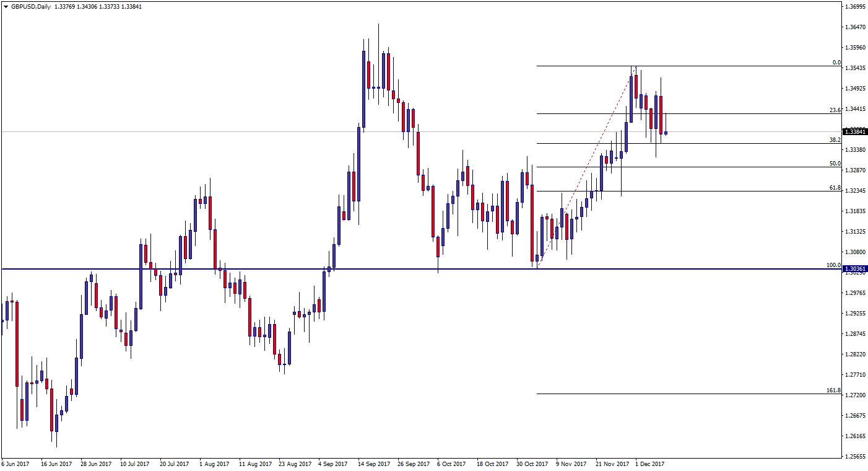Click the 1 Aug 2017 date label
Screen dimensions: 868x471
(215, 464)
